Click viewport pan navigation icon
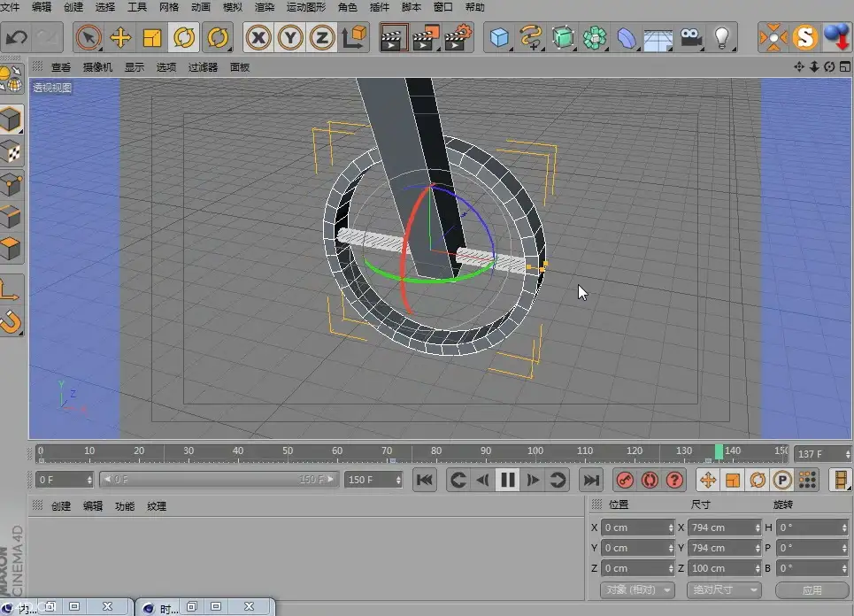 pyautogui.click(x=799, y=66)
